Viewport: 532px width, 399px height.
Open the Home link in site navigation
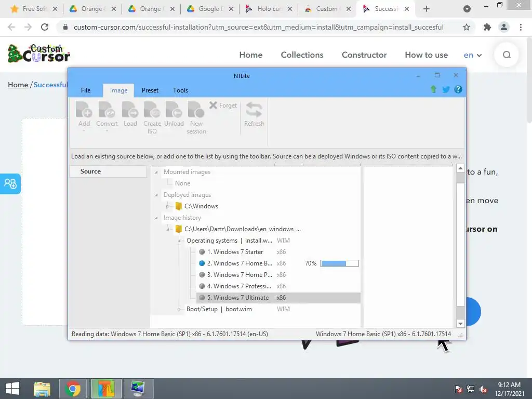click(x=251, y=55)
